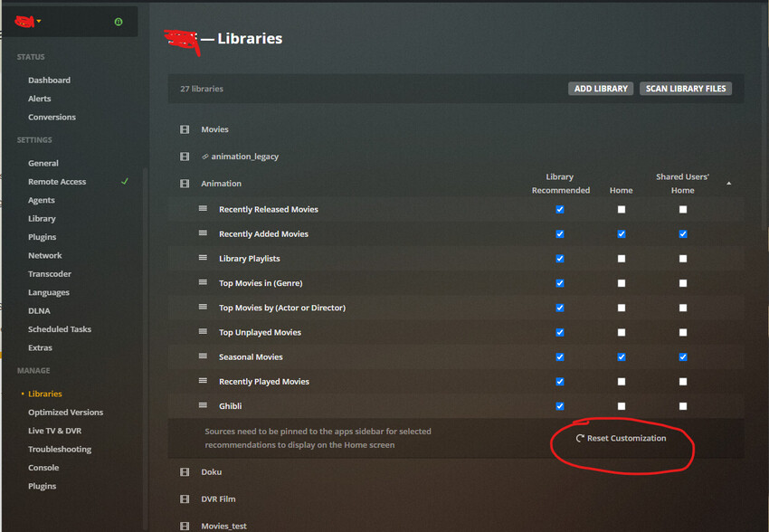Select the Movies library row
The height and width of the screenshot is (532, 769).
pos(456,129)
